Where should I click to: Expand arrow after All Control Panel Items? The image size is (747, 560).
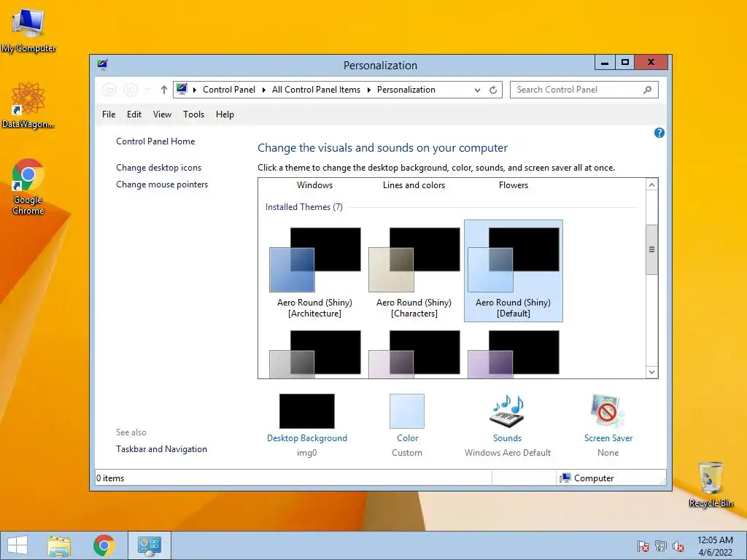point(368,90)
